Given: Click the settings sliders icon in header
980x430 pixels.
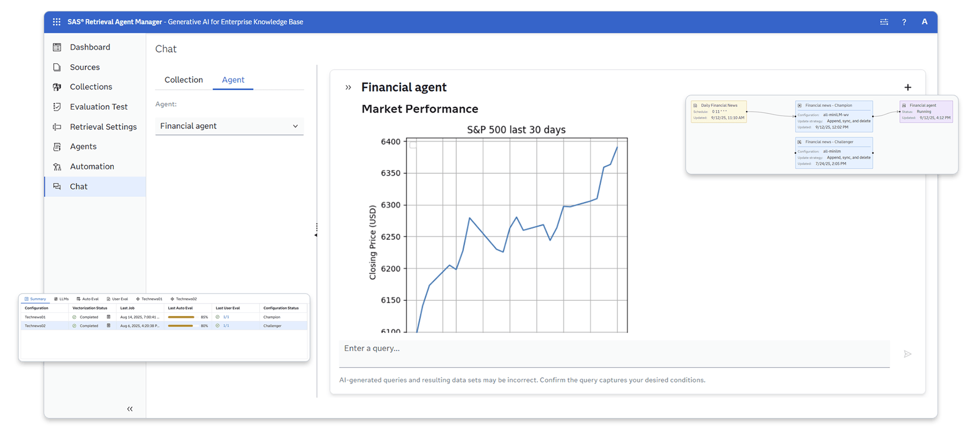Looking at the screenshot, I should [x=884, y=22].
